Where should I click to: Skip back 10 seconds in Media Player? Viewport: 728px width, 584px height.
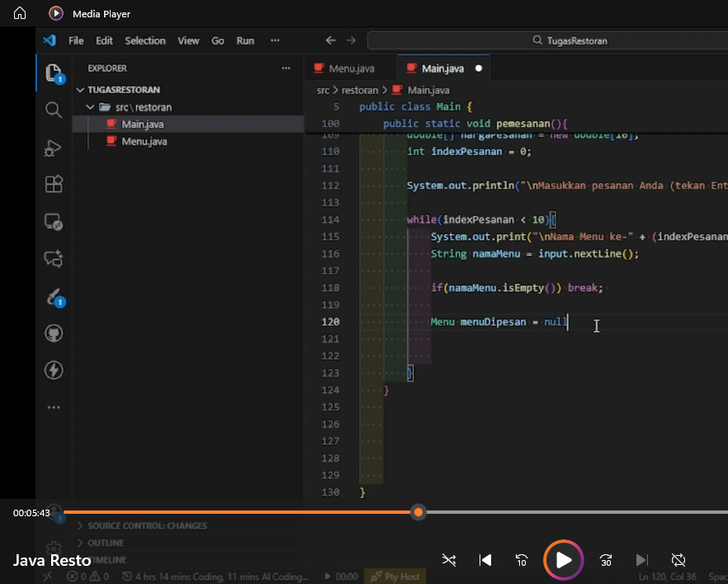click(521, 560)
